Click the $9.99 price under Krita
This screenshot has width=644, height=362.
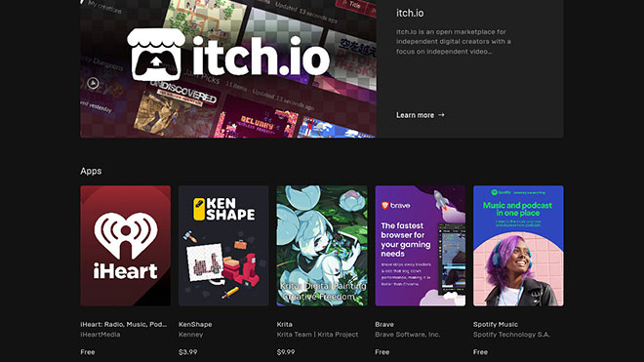click(x=286, y=352)
